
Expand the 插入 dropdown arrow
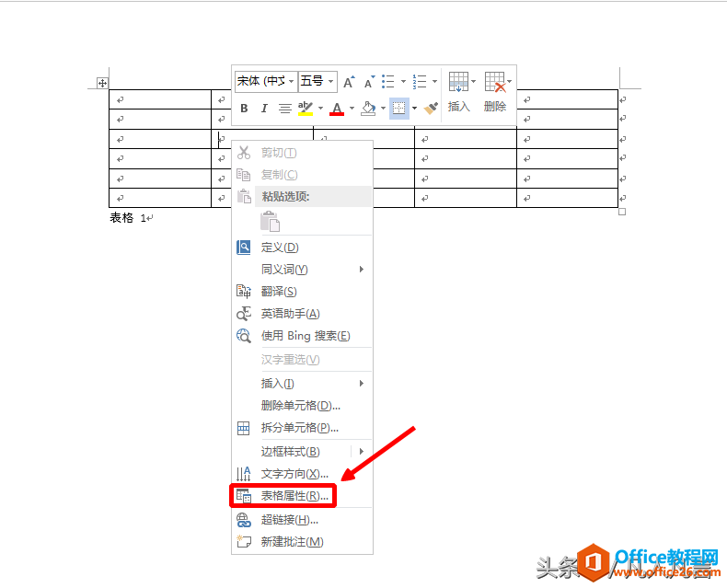(473, 82)
